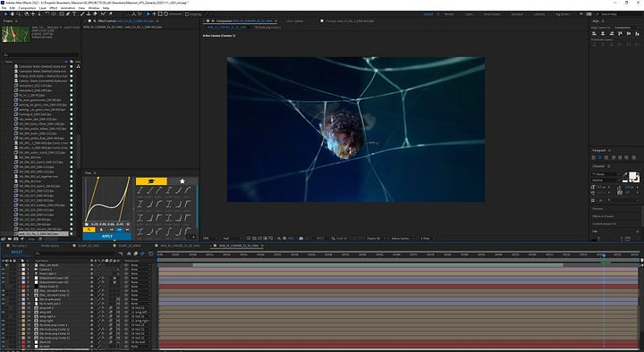Open the Half resolution dropdown
This screenshot has height=352, width=644.
click(x=233, y=239)
